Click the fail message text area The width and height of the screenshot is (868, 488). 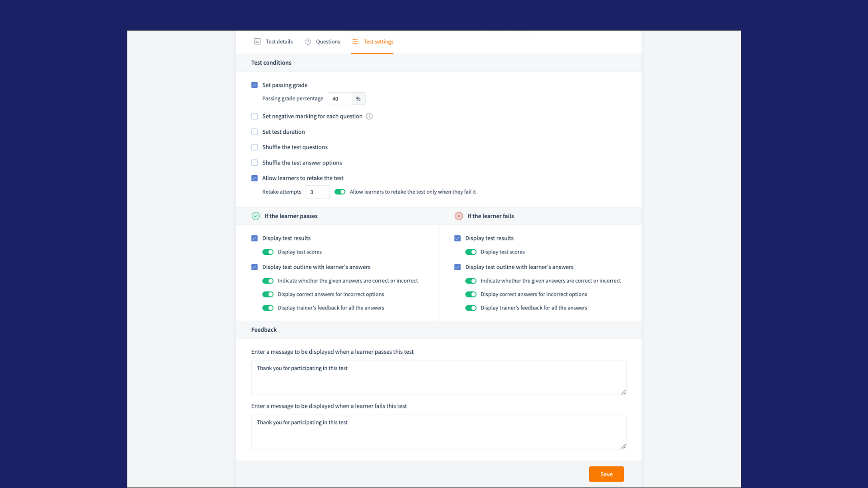(439, 432)
